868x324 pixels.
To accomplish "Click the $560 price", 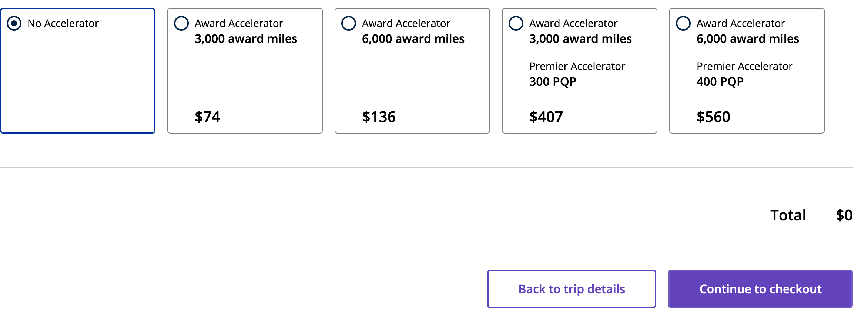I will (x=713, y=117).
